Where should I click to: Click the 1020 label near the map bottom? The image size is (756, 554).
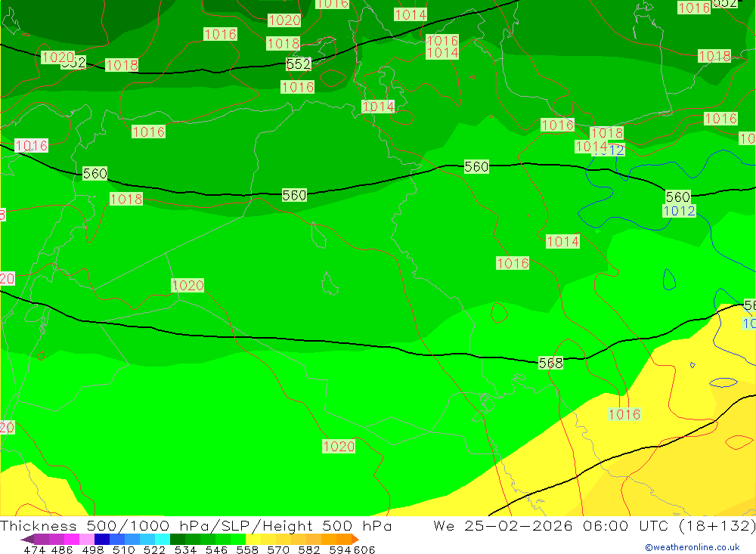tap(339, 447)
